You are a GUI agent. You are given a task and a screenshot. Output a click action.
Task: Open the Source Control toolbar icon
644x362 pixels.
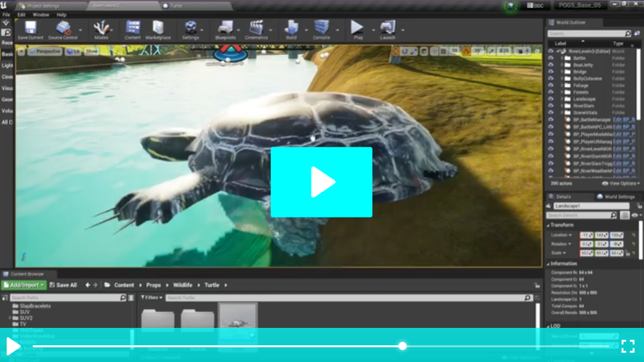click(x=63, y=27)
